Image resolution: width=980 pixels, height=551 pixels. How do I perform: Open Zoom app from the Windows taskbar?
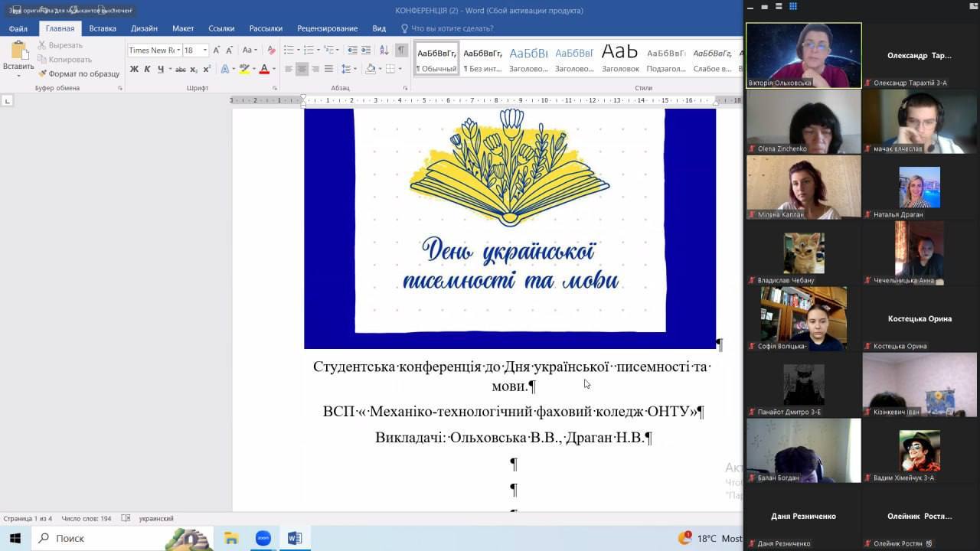263,538
